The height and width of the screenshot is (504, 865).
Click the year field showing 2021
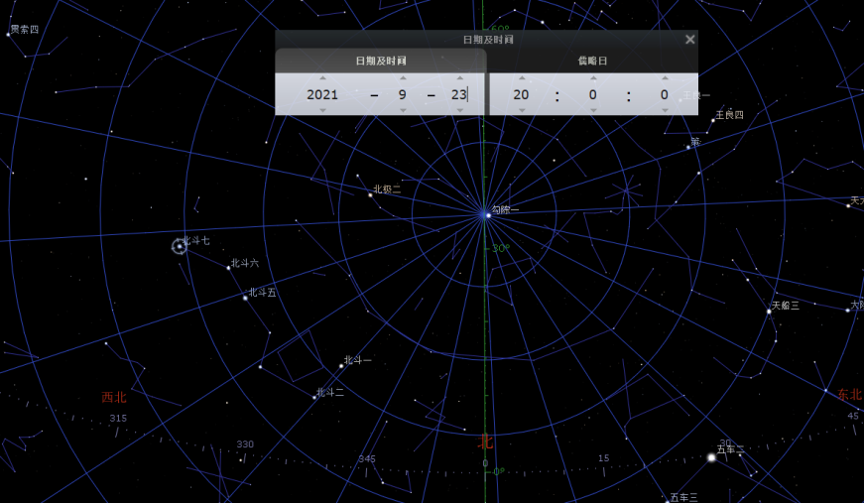(x=322, y=95)
